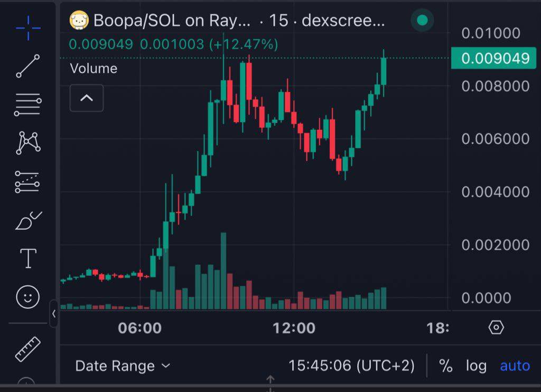Viewport: 541px width, 392px height.
Task: Click the Boopa token logo
Action: pyautogui.click(x=79, y=20)
